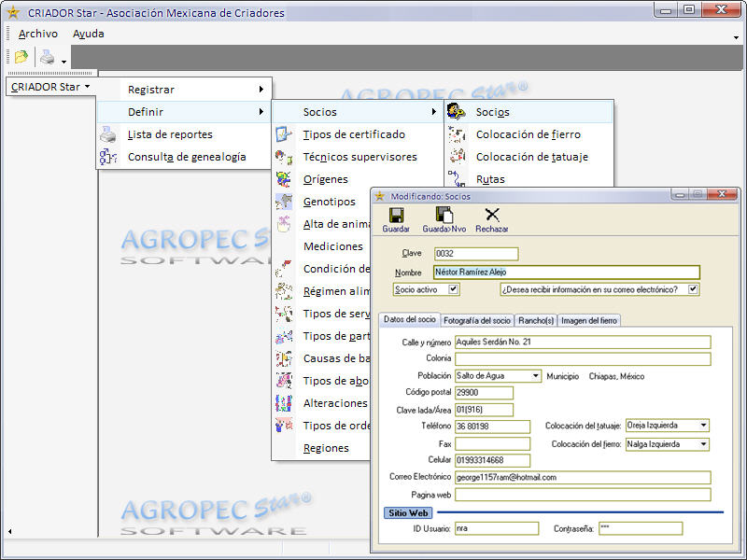Click the empty Fax field
The width and height of the screenshot is (747, 560).
click(x=493, y=444)
